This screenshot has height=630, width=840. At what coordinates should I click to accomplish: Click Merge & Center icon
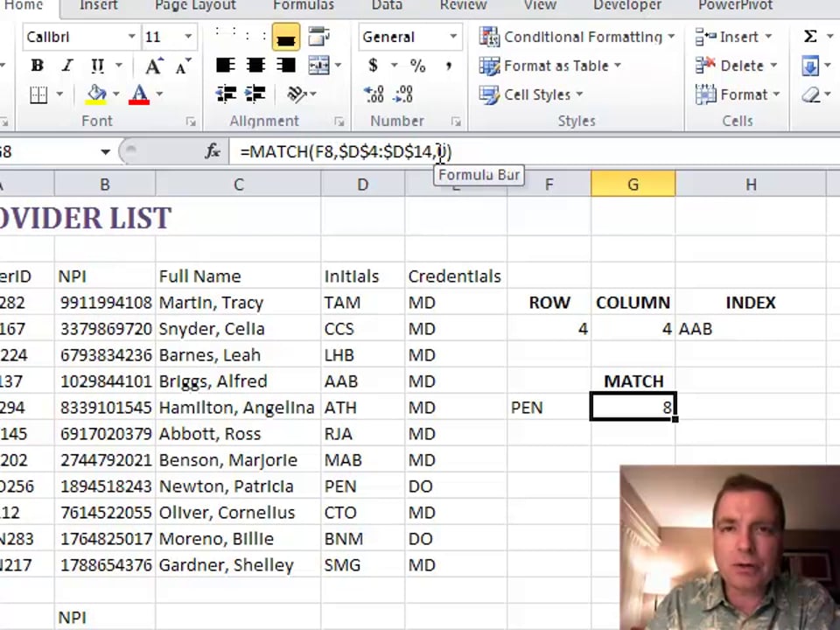click(319, 66)
